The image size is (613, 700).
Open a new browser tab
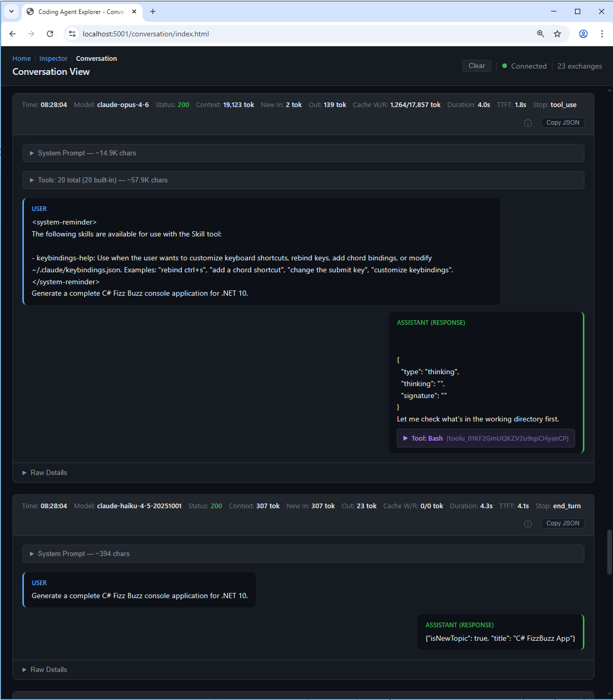tap(153, 11)
